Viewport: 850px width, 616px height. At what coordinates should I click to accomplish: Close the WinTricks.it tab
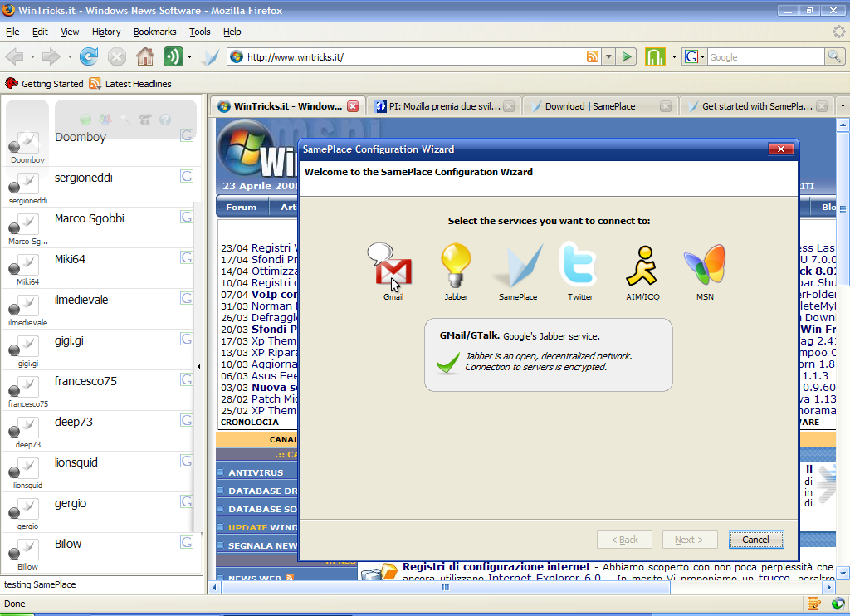[353, 106]
